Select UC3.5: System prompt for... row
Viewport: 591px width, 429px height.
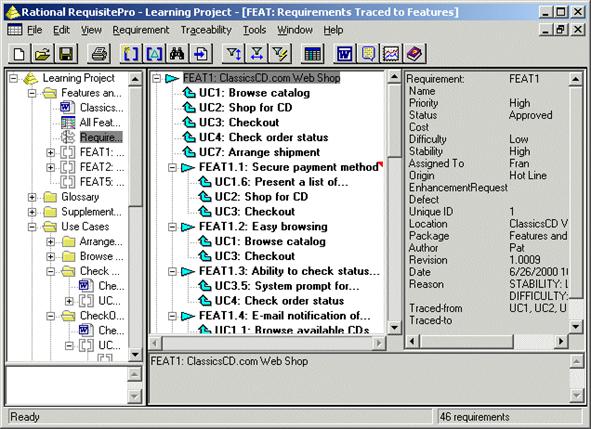point(287,286)
